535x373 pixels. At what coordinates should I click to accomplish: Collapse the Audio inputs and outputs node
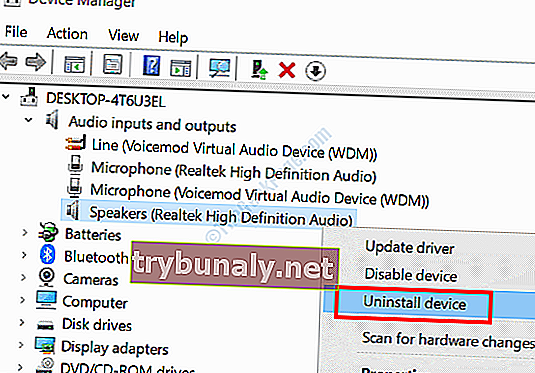point(29,120)
